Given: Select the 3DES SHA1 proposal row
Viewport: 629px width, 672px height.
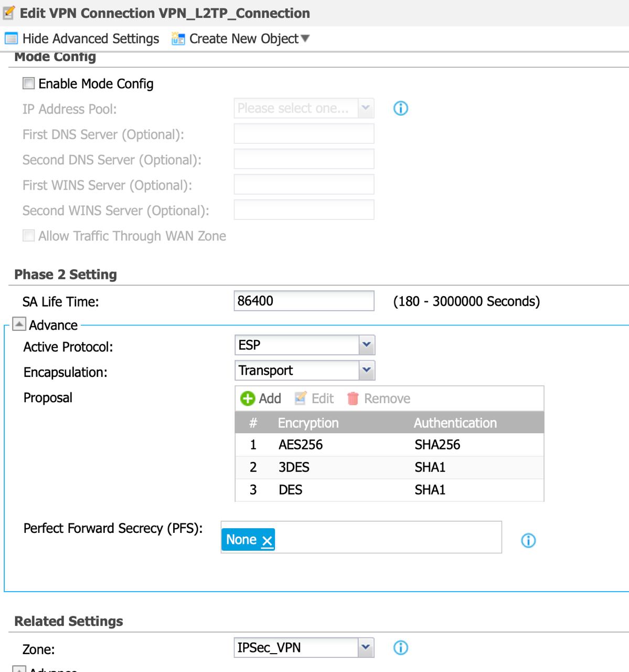Looking at the screenshot, I should [x=389, y=467].
